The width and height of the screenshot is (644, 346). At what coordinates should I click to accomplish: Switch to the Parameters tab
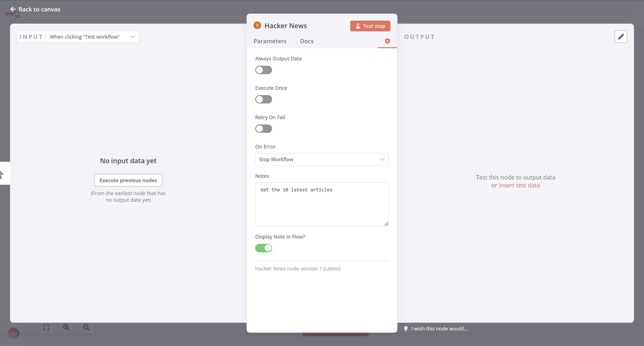270,41
